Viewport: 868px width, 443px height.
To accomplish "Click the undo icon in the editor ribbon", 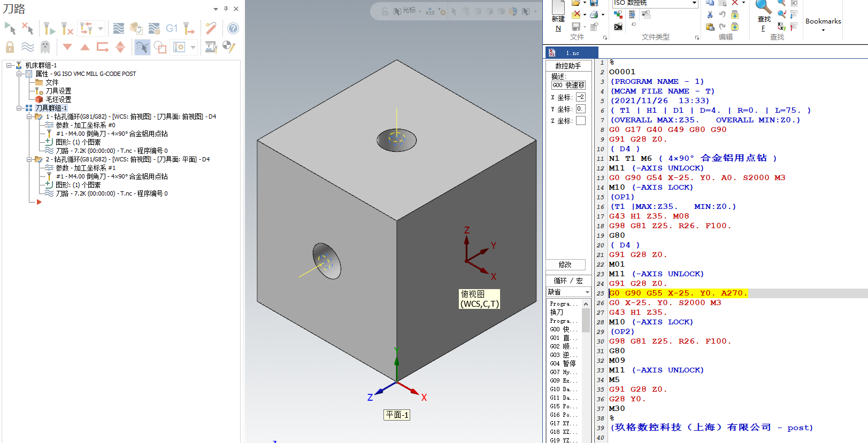I will point(722,14).
